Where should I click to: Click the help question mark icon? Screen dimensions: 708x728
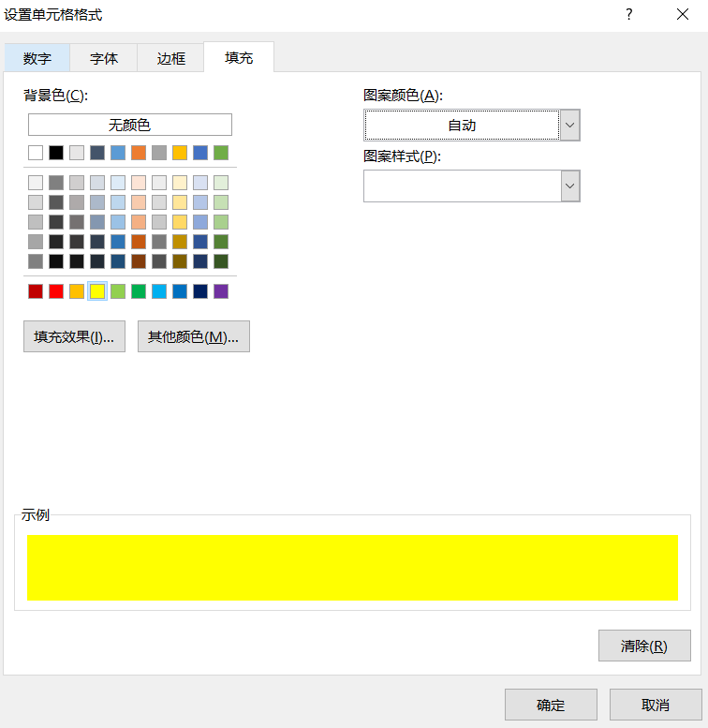tap(629, 14)
